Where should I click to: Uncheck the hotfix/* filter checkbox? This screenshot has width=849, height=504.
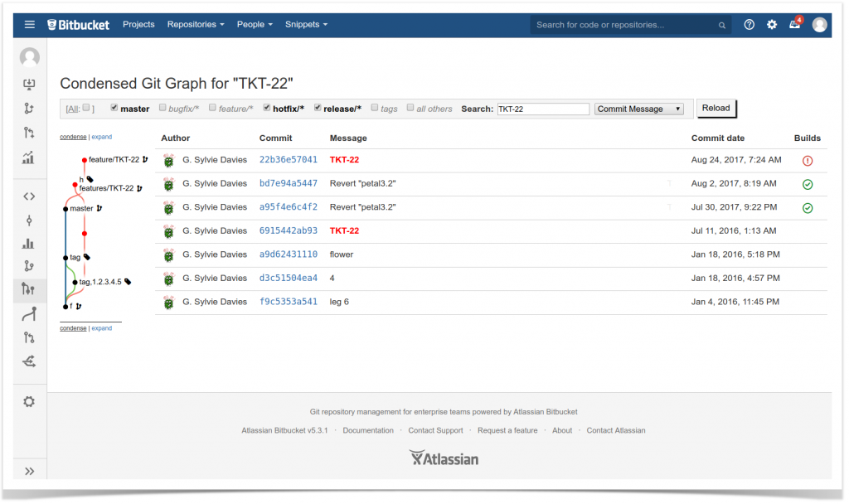268,108
